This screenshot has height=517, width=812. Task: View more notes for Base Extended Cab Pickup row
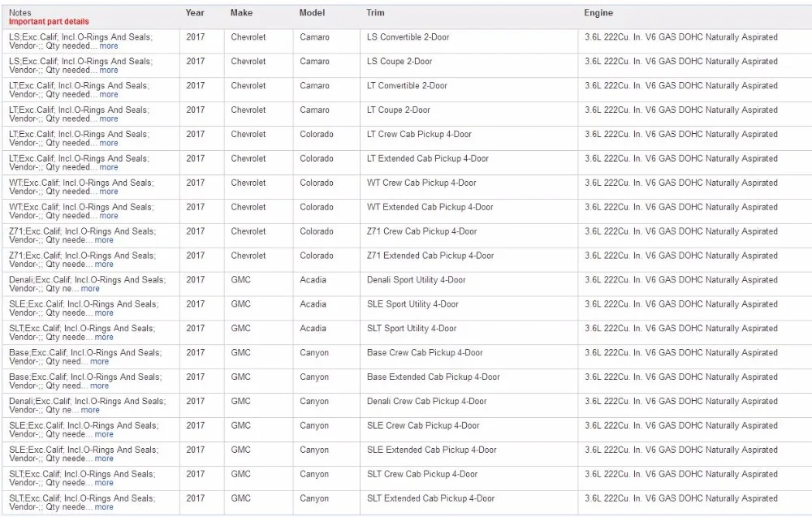99,386
